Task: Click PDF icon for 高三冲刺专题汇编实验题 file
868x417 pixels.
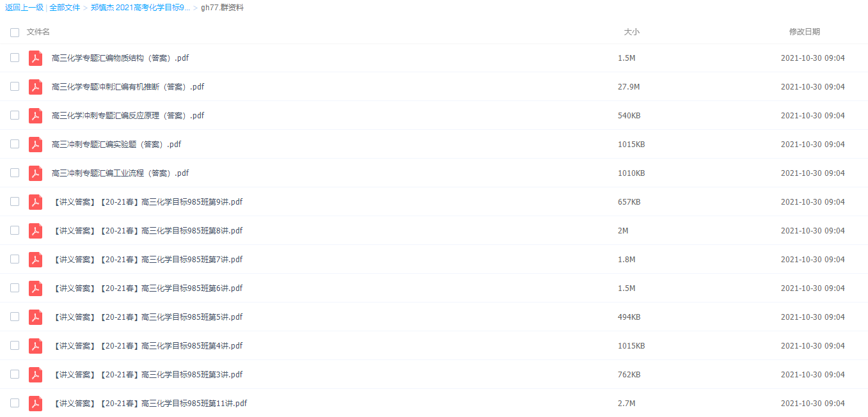Action: [x=35, y=145]
